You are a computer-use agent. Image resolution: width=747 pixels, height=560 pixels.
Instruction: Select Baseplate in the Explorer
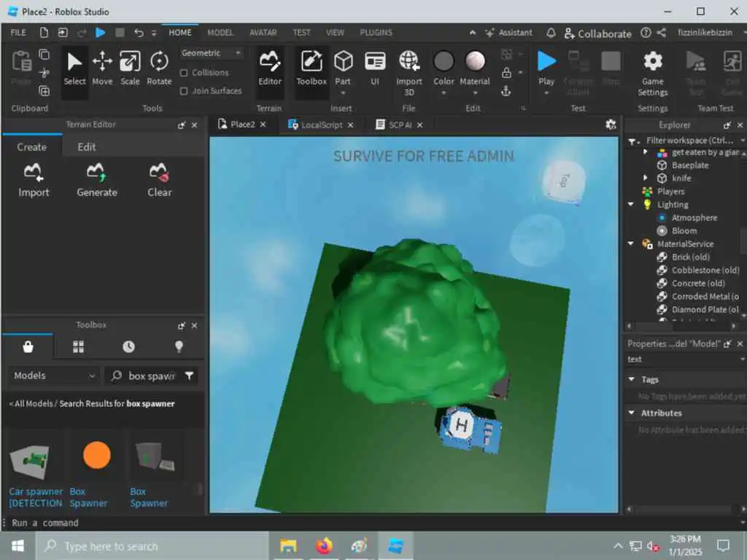(689, 166)
